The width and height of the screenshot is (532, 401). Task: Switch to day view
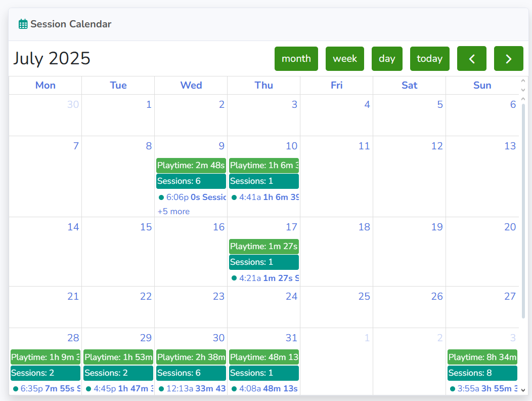[387, 59]
